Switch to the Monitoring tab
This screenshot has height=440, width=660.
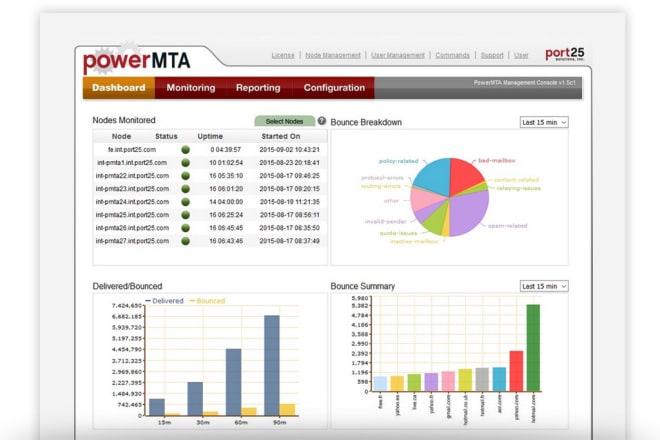(191, 88)
